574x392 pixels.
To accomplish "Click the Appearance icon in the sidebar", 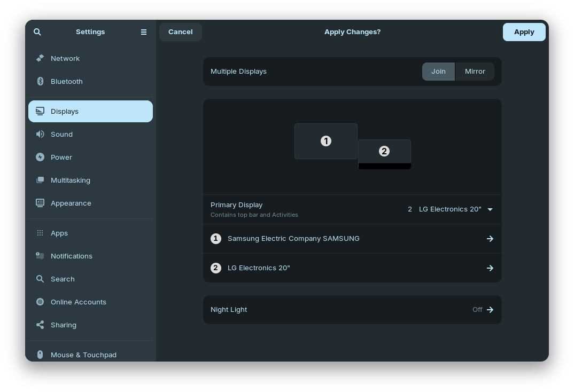I will pos(40,203).
